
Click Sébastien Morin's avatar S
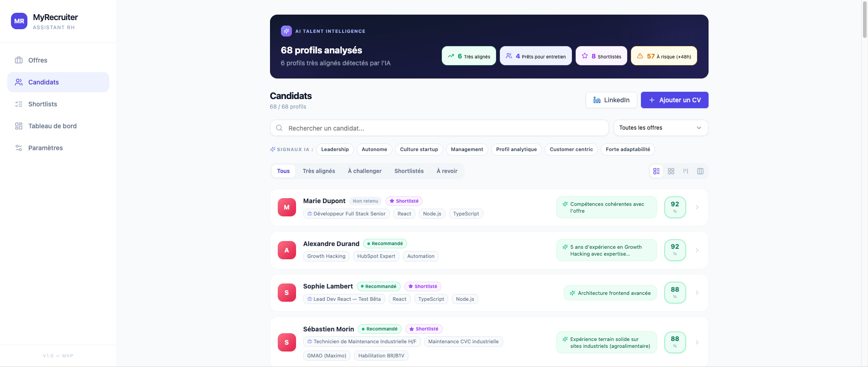[x=287, y=342]
